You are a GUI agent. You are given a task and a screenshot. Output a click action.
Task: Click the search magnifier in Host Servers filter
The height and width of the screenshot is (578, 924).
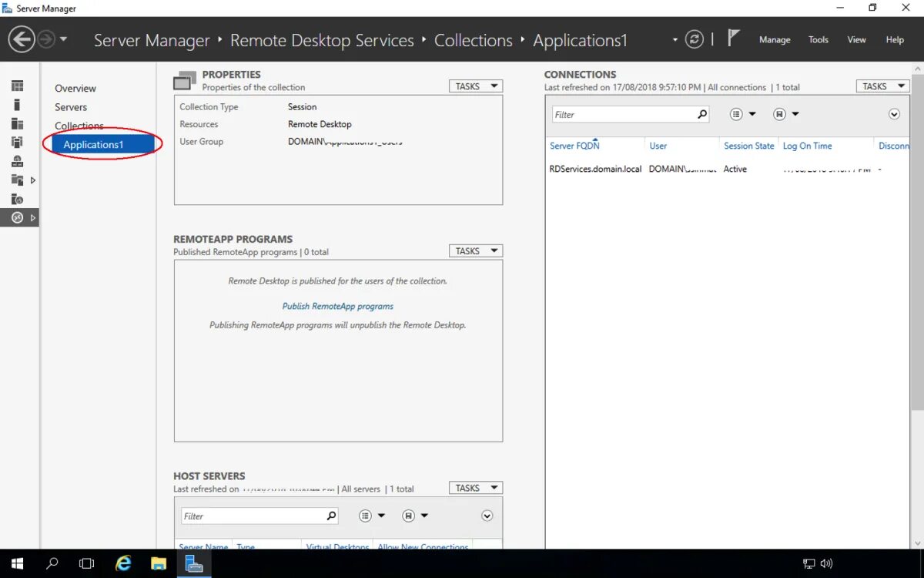332,516
